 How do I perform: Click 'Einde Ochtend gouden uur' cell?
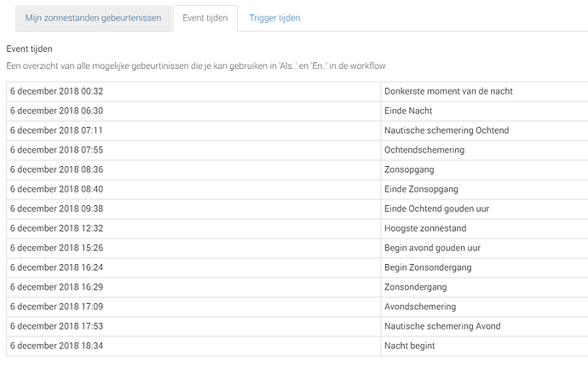pos(436,209)
